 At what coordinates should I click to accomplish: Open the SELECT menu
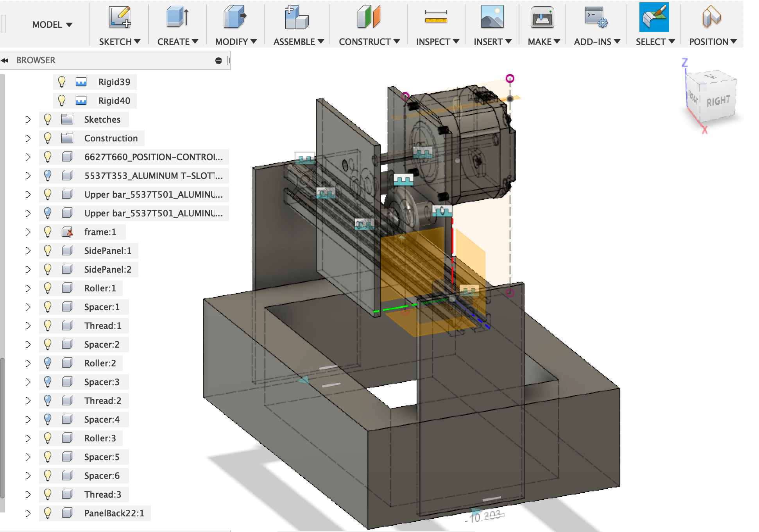[655, 42]
